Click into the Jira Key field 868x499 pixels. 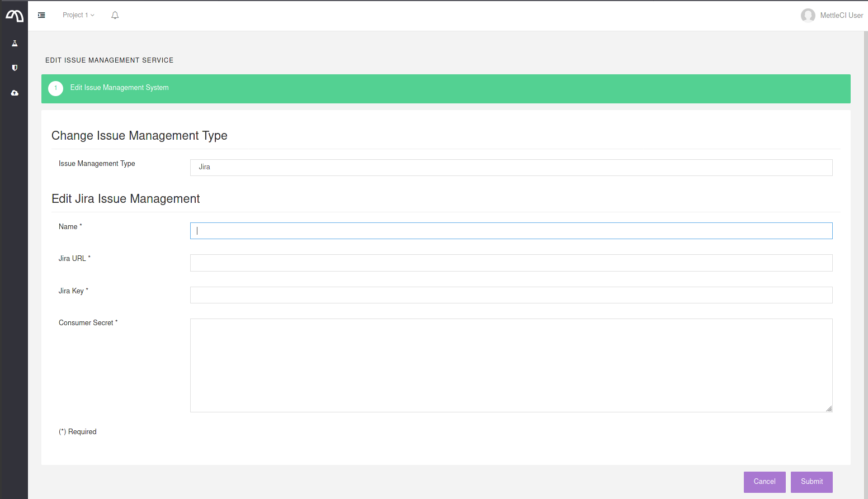pos(511,295)
